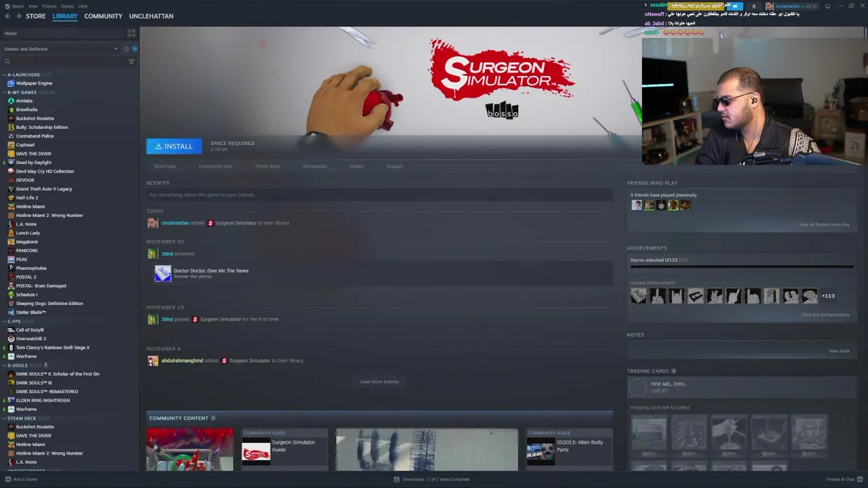Open the Store Page link

(165, 166)
